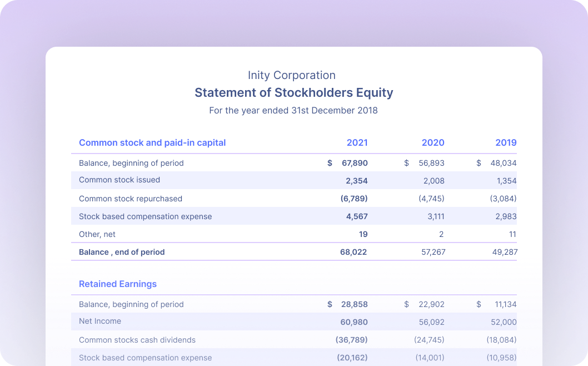Click the Net Income row label

(100, 322)
